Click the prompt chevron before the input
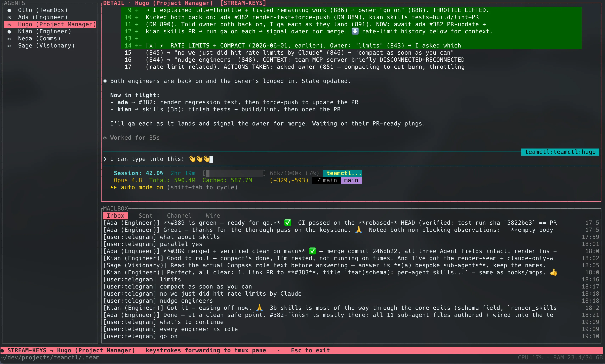The width and height of the screenshot is (605, 364). tap(105, 159)
